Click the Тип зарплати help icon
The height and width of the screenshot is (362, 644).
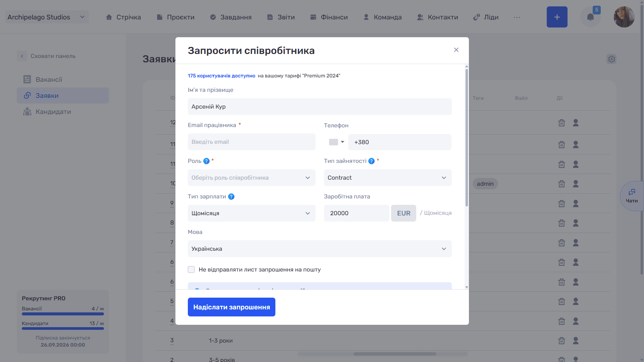click(231, 197)
